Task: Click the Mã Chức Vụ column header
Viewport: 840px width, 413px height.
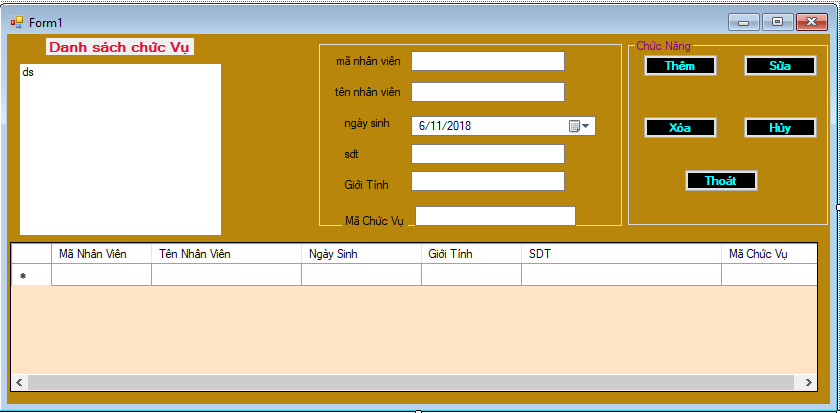Action: 769,254
